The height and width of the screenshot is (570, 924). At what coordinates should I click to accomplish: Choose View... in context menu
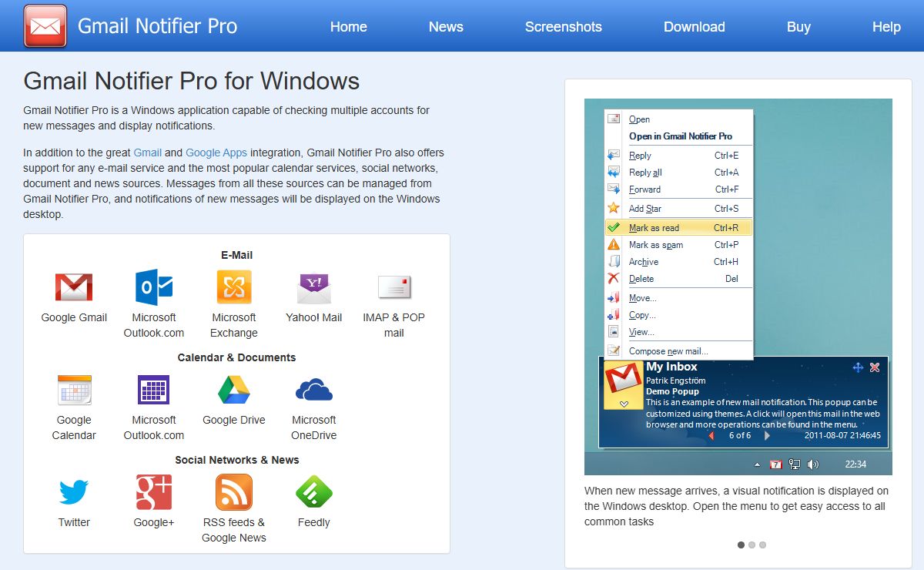[678, 331]
